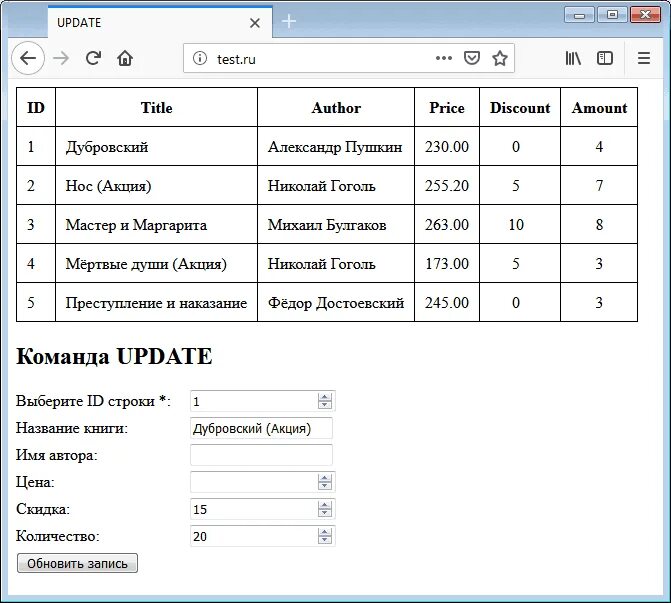Close the browser window
Image resolution: width=671 pixels, height=603 pixels.
pos(645,15)
